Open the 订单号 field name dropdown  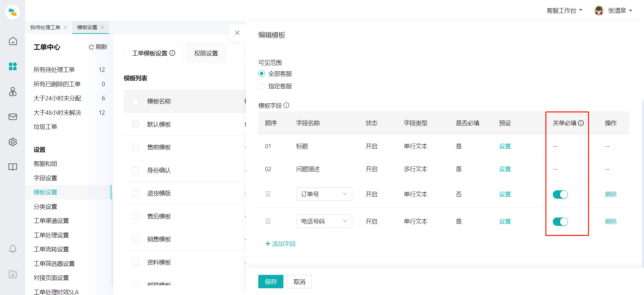(x=324, y=194)
